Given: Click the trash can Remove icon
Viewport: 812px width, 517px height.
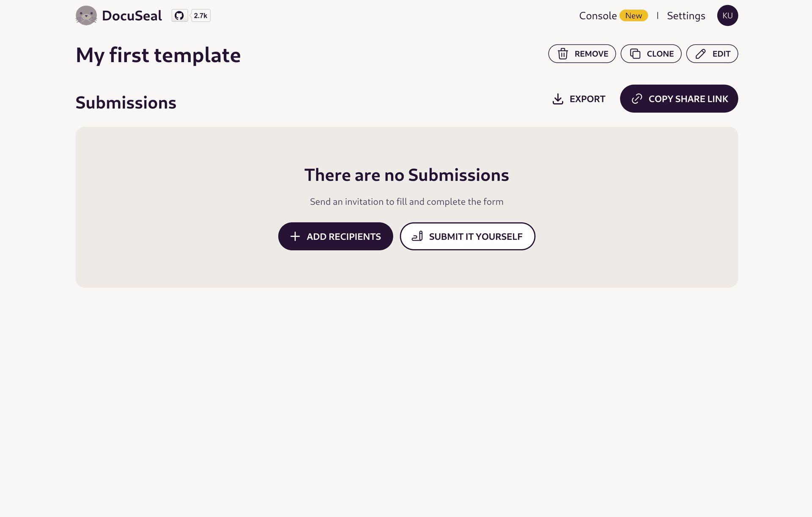Looking at the screenshot, I should point(563,54).
